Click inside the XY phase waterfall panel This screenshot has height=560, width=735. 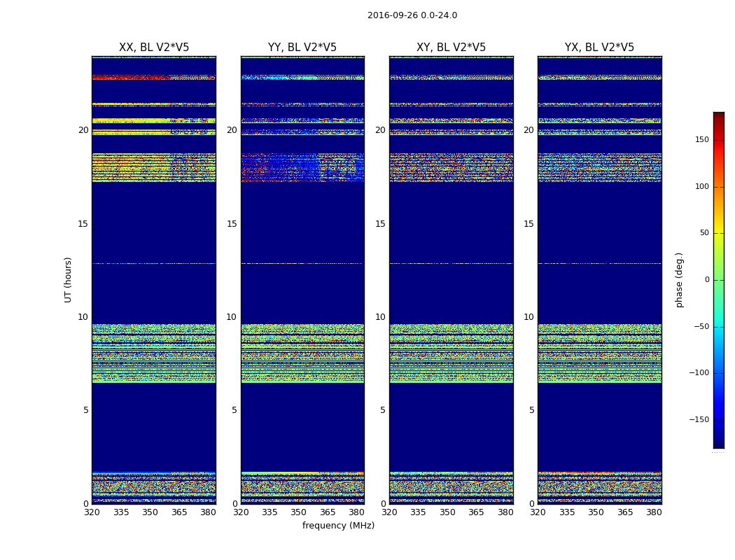point(451,280)
